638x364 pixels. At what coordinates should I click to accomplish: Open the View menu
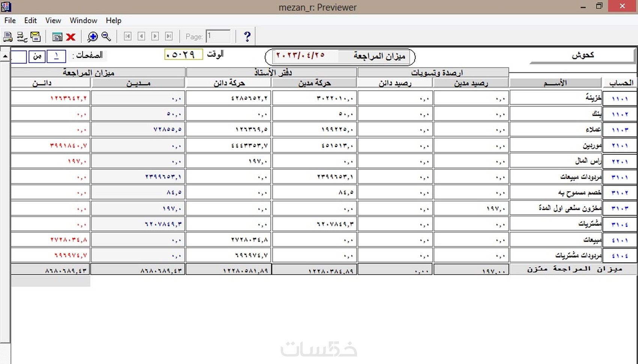[53, 20]
